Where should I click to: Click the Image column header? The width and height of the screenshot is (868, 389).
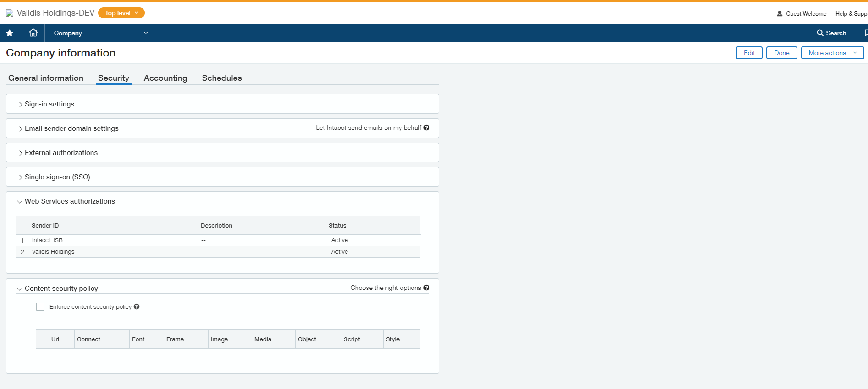(x=230, y=339)
